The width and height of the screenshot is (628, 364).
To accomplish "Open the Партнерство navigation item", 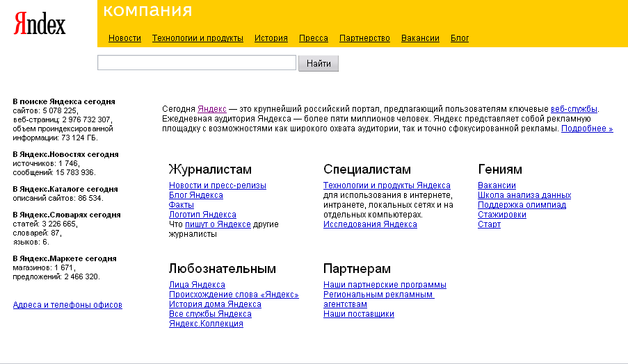I will [364, 38].
